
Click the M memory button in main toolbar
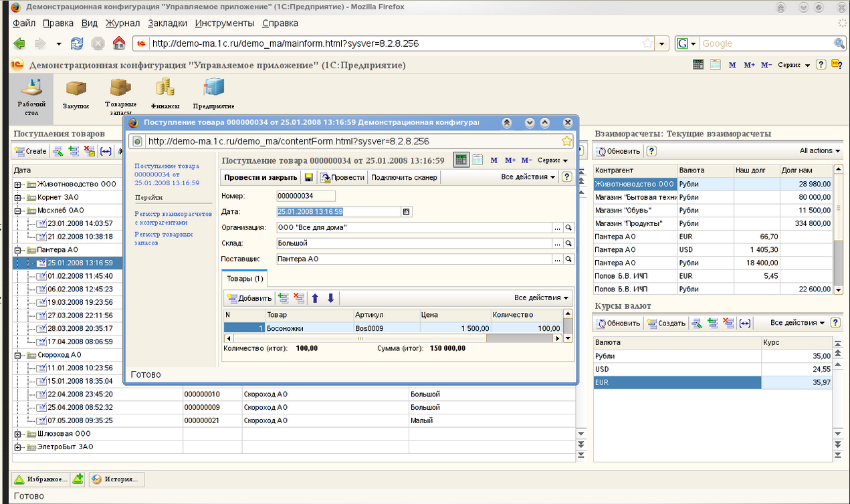[x=732, y=65]
